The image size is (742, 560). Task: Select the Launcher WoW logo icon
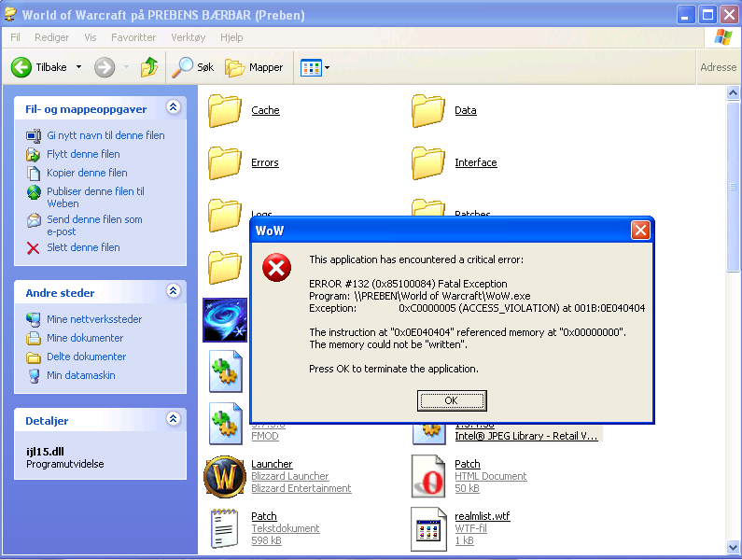(225, 477)
